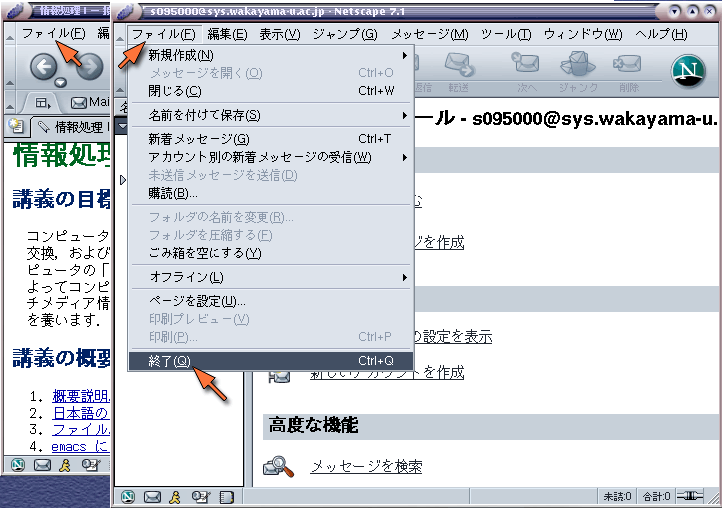Click Navigator icon in browser window status bar

point(17,465)
